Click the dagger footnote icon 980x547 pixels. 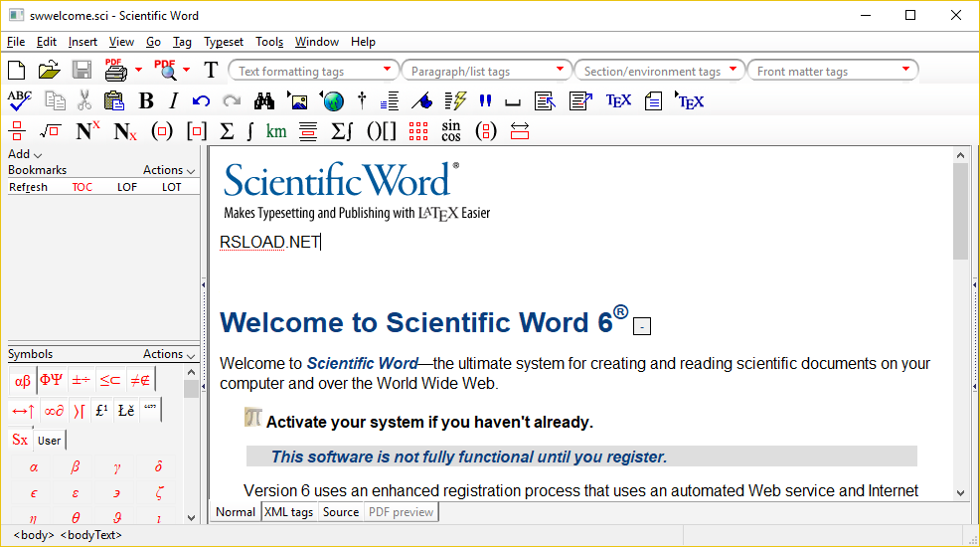[362, 100]
